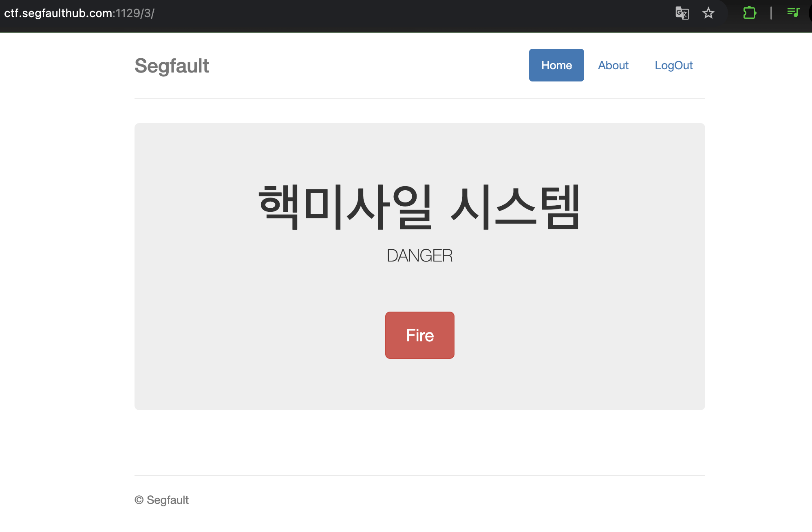Viewport: 812px width, 532px height.
Task: Switch to the Home nav tab
Action: [x=556, y=65]
